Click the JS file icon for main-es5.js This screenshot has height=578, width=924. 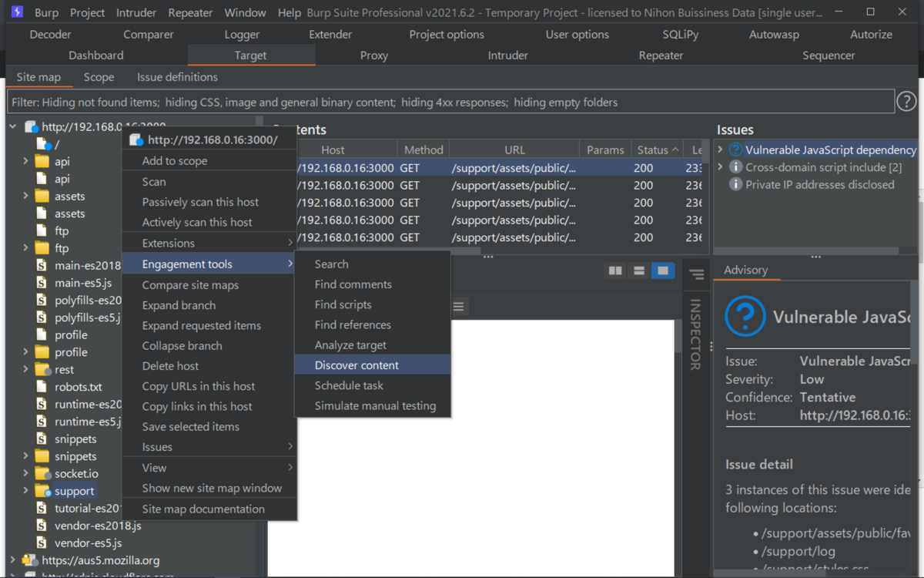point(42,283)
